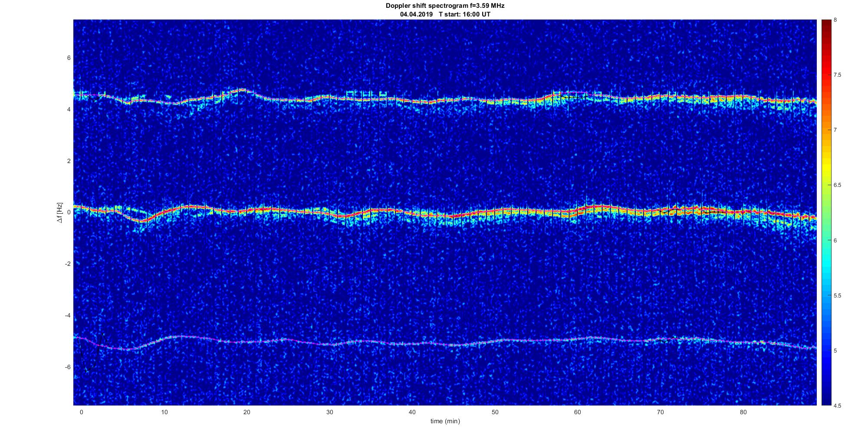Click colorbar tick label '6.5'

(837, 185)
